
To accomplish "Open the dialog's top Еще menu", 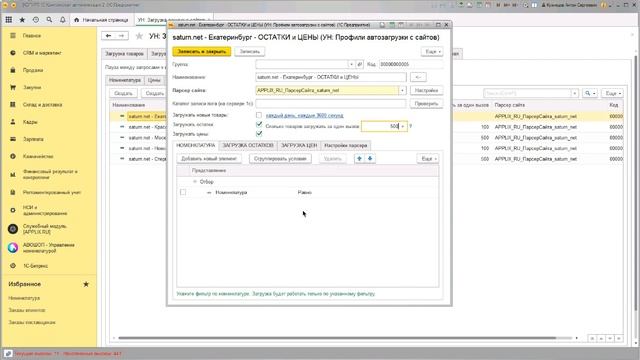I will click(x=432, y=52).
